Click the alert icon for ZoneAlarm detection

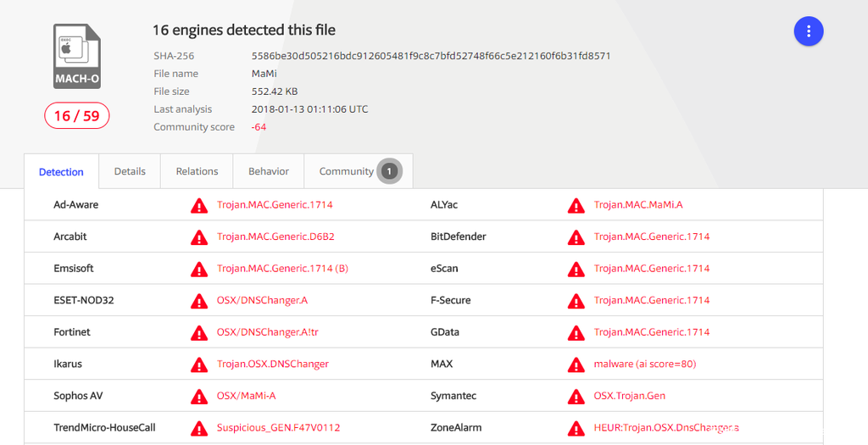576,428
